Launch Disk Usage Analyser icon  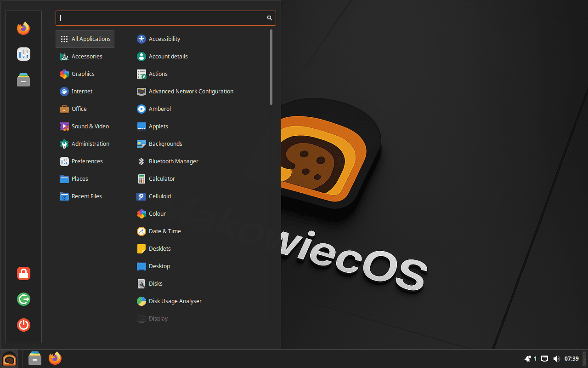pyautogui.click(x=141, y=301)
